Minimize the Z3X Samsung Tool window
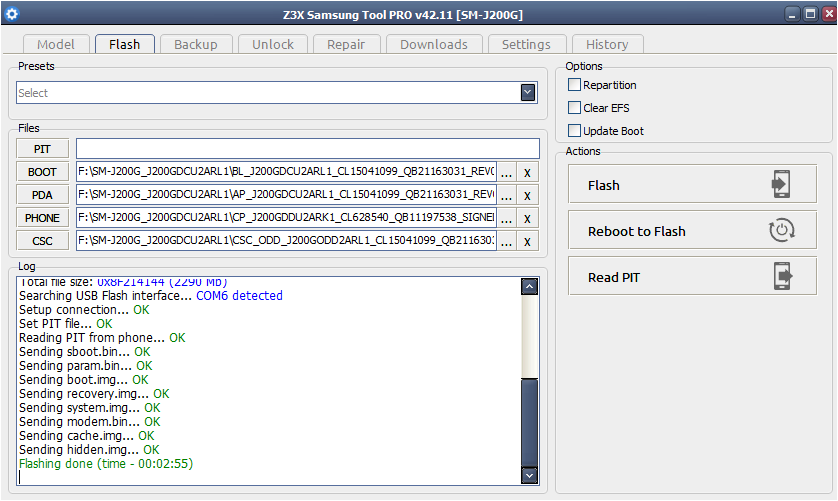The image size is (838, 501). pyautogui.click(x=792, y=14)
